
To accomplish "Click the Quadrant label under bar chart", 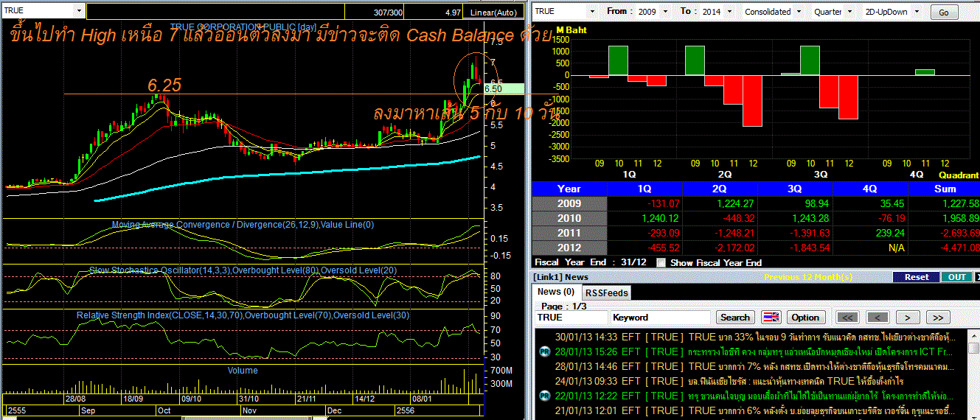I will (959, 175).
